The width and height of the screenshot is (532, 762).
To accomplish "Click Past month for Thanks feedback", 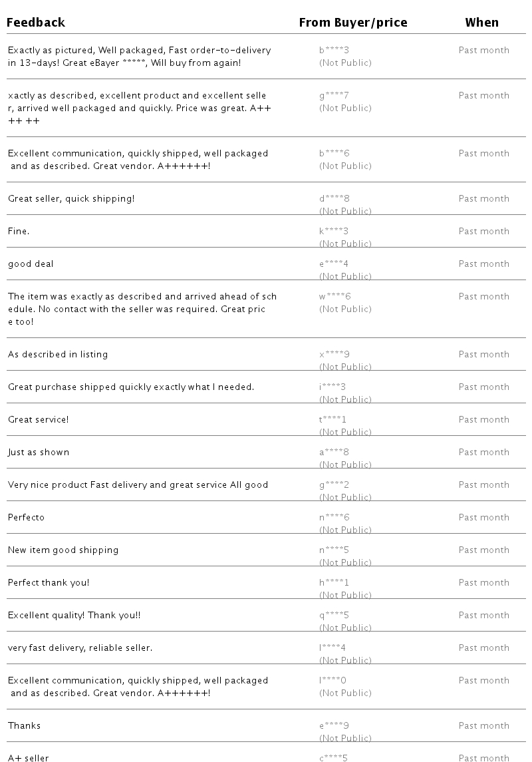I will pyautogui.click(x=484, y=725).
